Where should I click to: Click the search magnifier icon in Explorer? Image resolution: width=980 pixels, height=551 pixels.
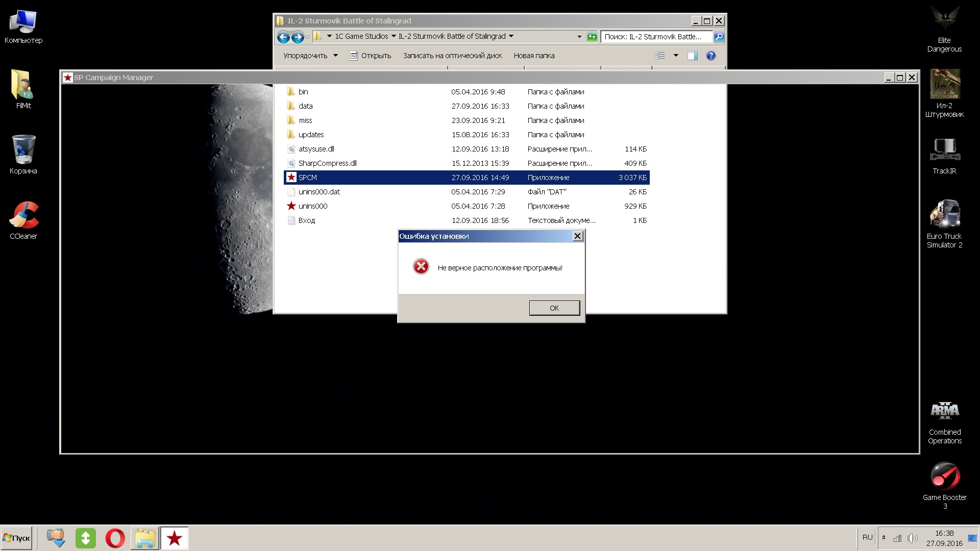click(x=719, y=37)
